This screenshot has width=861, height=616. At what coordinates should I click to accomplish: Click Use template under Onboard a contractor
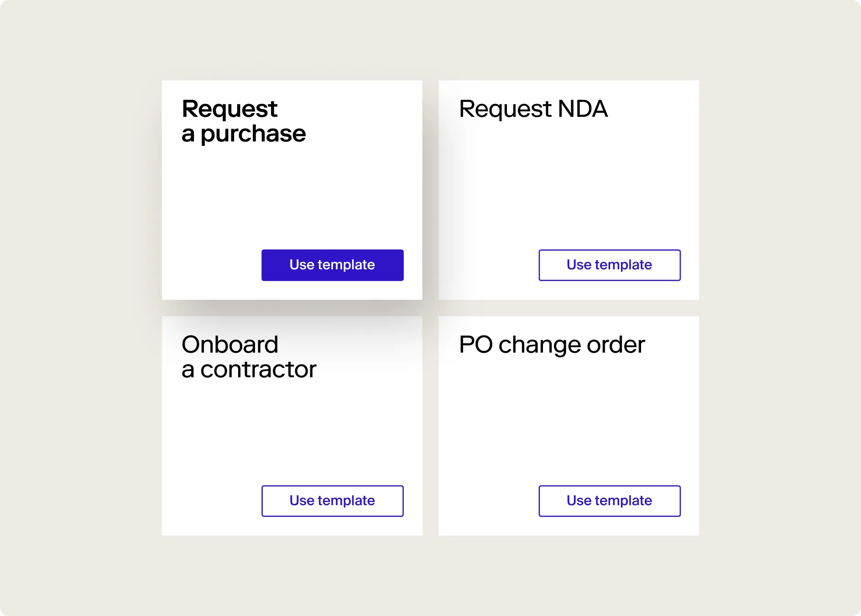point(332,501)
